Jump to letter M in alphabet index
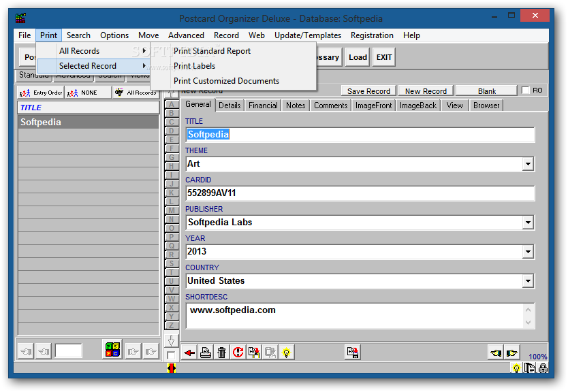This screenshot has height=392, width=568. pyautogui.click(x=172, y=210)
